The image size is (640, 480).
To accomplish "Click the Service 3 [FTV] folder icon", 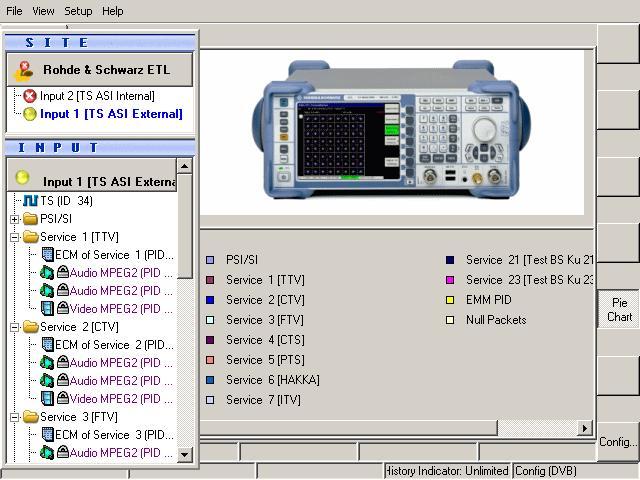I will pos(30,417).
